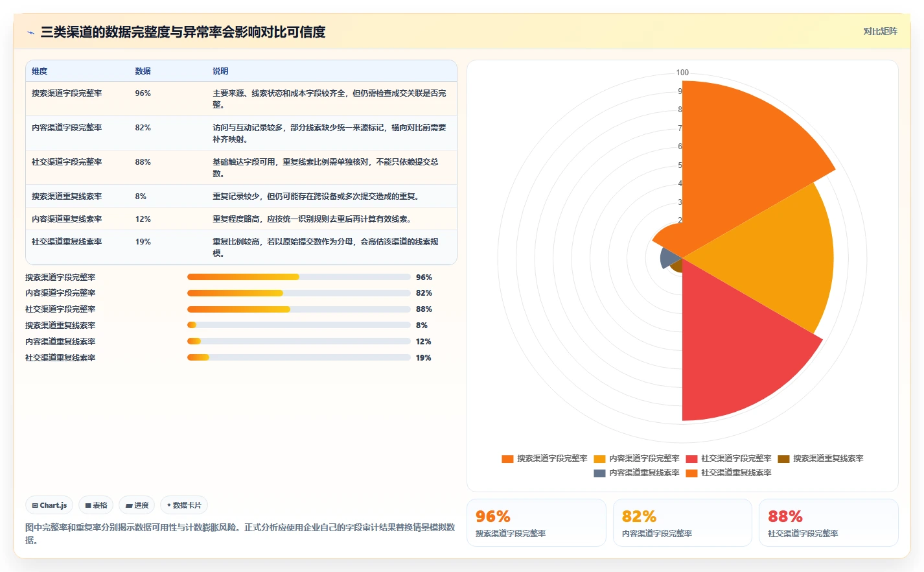Click the 内容渠道字段完整率 82% progress bar
Screen dimensions: 924x572
299,293
